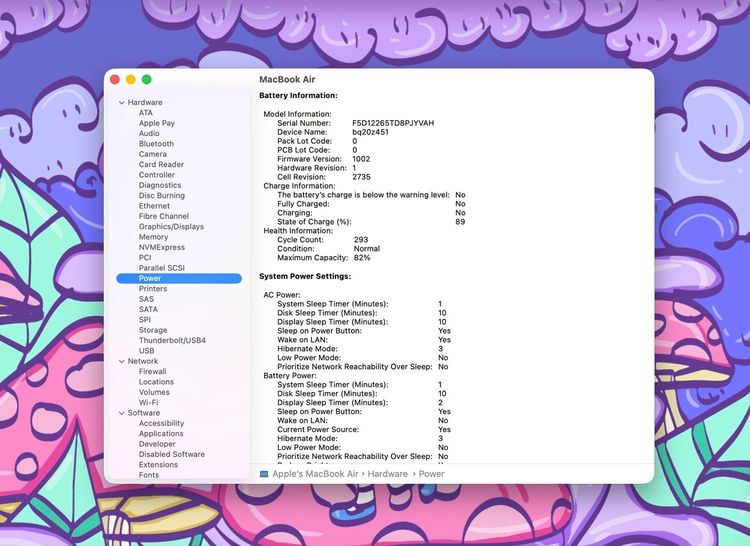Select Wi-Fi under Network
The width and height of the screenshot is (750, 546).
point(148,402)
